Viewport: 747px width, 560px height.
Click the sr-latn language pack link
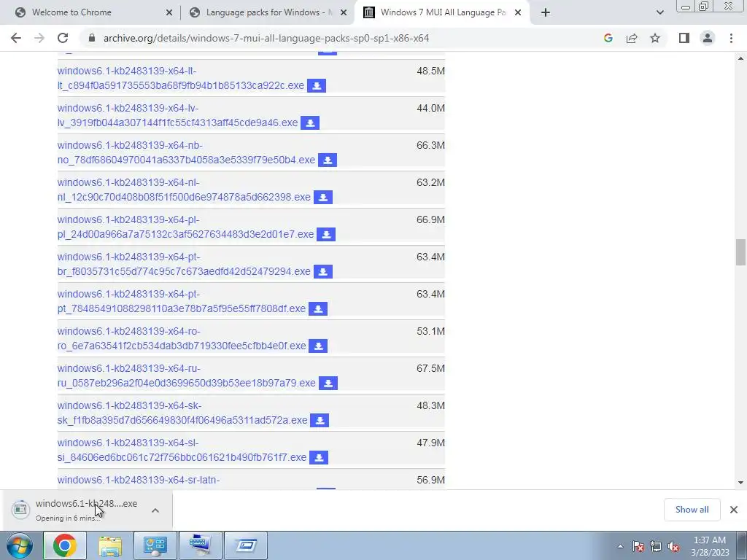tap(138, 480)
